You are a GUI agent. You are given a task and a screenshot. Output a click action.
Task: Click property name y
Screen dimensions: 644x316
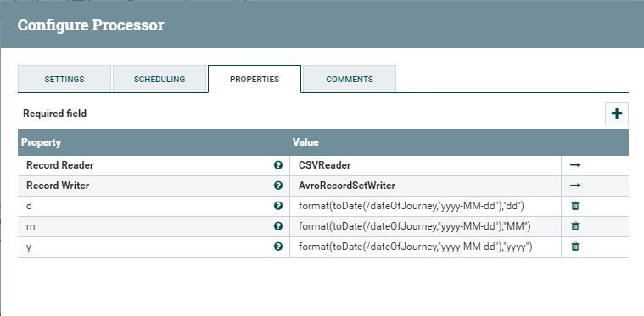point(28,247)
